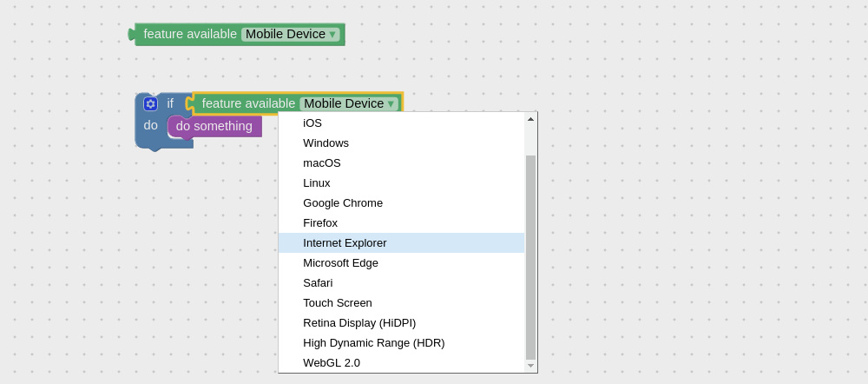Viewport: 868px width, 384px height.
Task: Select the standalone feature available block
Action: pyautogui.click(x=237, y=35)
